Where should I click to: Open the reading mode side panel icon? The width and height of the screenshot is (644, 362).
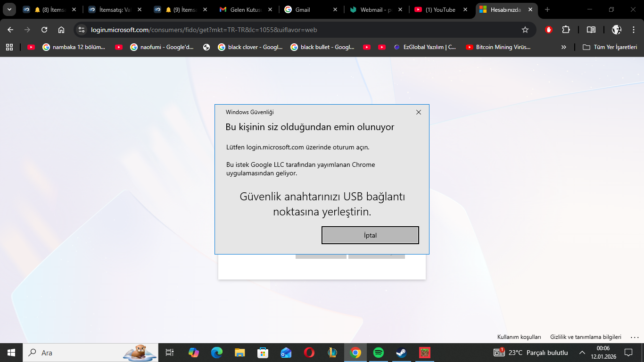click(x=591, y=30)
